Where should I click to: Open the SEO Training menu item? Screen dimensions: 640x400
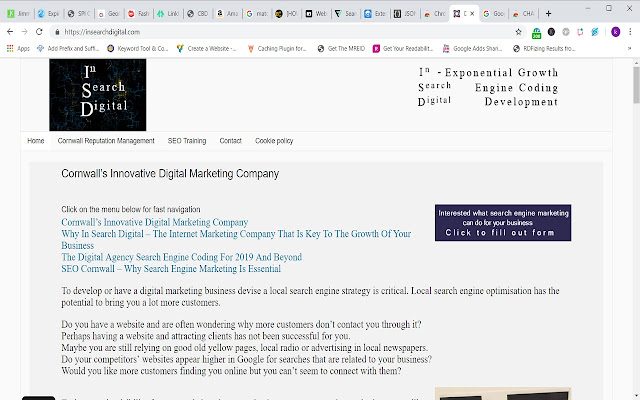pyautogui.click(x=187, y=141)
